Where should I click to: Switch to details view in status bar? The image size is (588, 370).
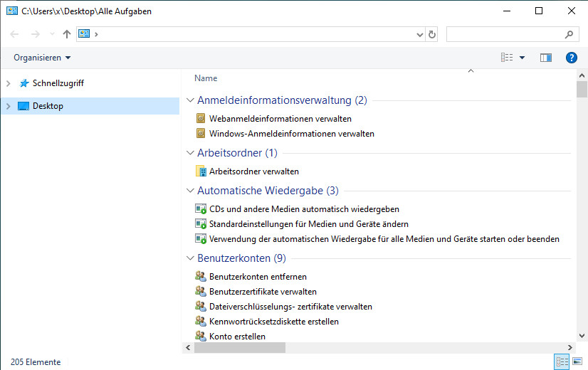pyautogui.click(x=562, y=361)
